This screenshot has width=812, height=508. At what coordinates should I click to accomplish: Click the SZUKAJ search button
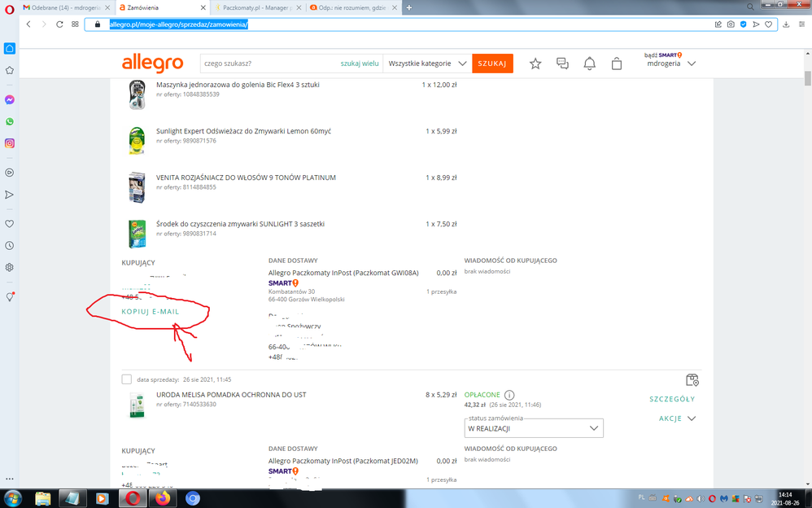coord(492,63)
